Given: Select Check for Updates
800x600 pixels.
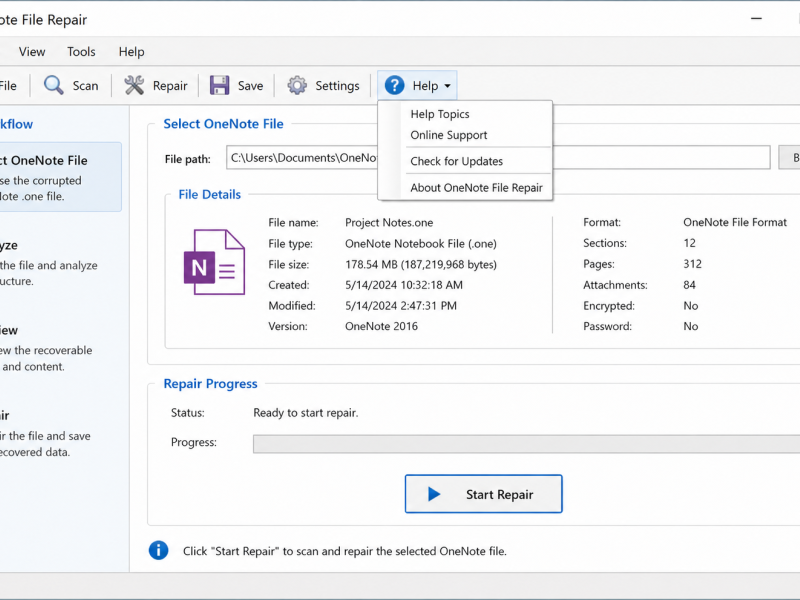Looking at the screenshot, I should point(457,161).
